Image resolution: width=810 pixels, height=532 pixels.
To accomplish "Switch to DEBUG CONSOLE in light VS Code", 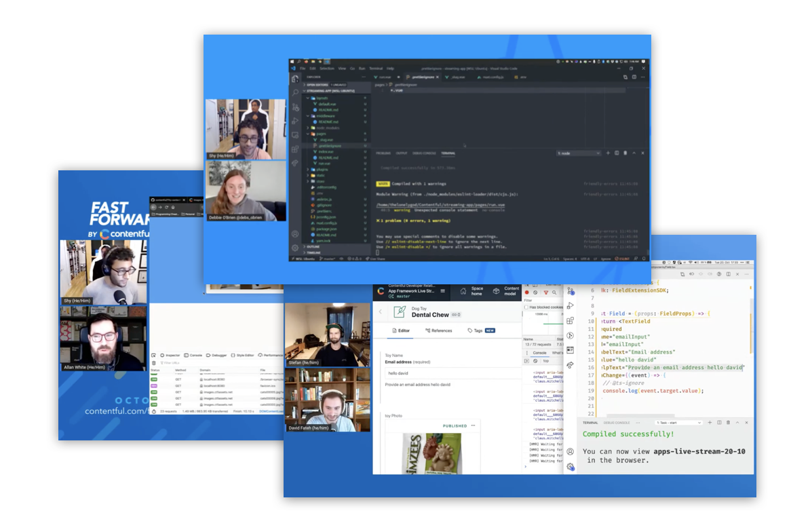I will click(x=616, y=423).
